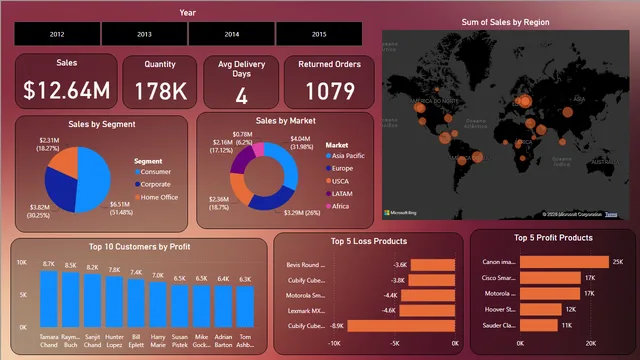The image size is (640, 360).
Task: Click the Sauder Cla... 11K profit bar
Action: point(539,325)
